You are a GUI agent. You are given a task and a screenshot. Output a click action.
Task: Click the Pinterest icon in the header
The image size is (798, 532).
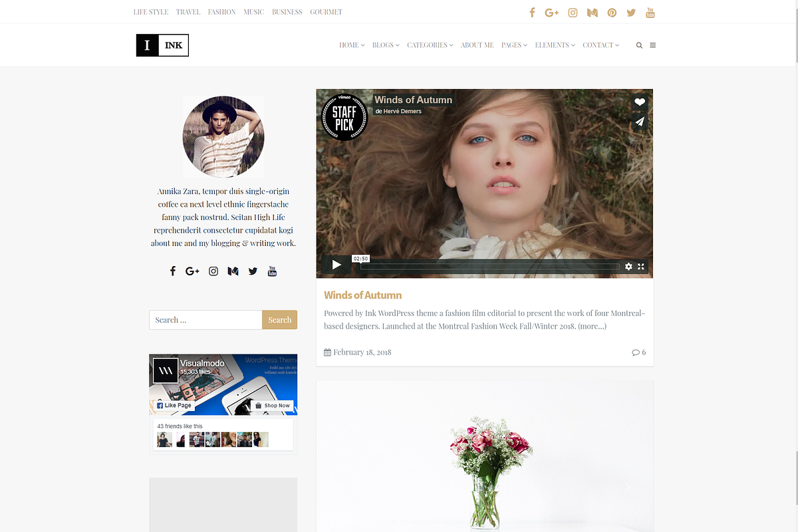(x=612, y=12)
